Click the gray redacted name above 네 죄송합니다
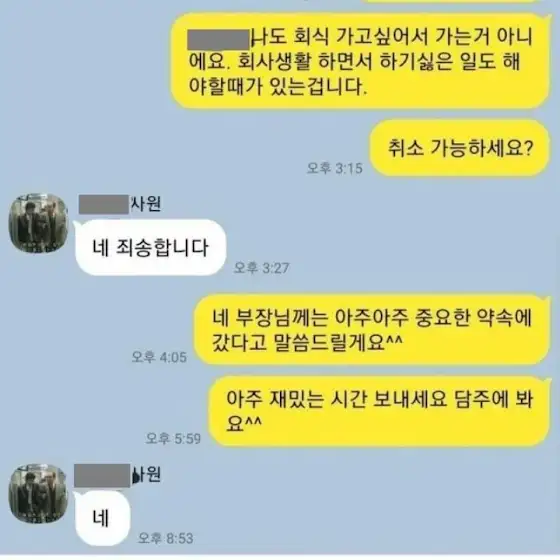The width and height of the screenshot is (560, 560). point(104,205)
